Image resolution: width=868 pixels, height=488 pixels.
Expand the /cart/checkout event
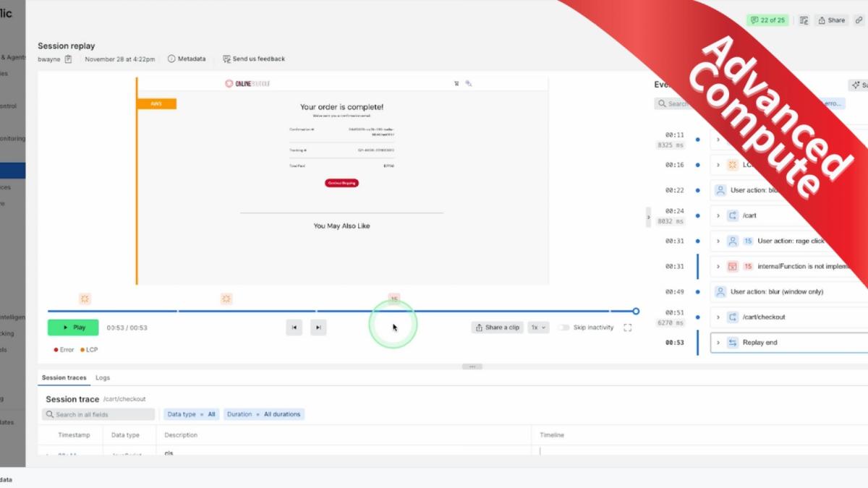(718, 317)
